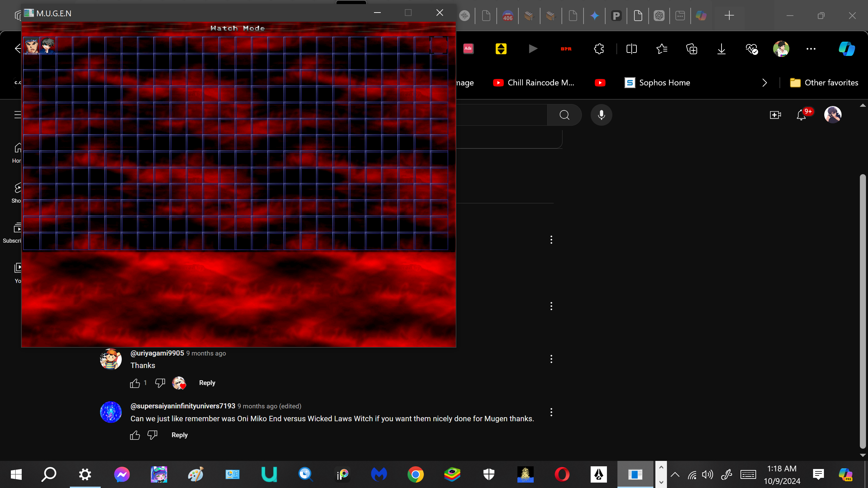The height and width of the screenshot is (488, 868).
Task: Select first character portrait in MUGEN grid
Action: pos(32,45)
